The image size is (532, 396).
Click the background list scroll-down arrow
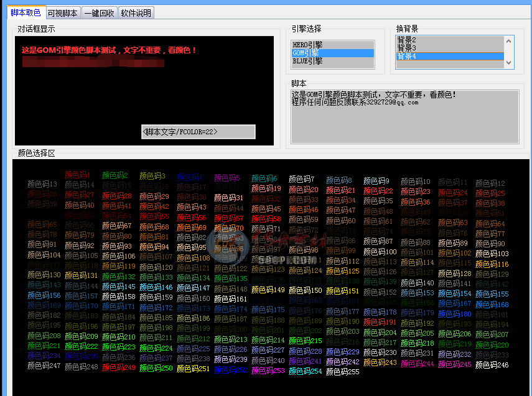pyautogui.click(x=508, y=62)
